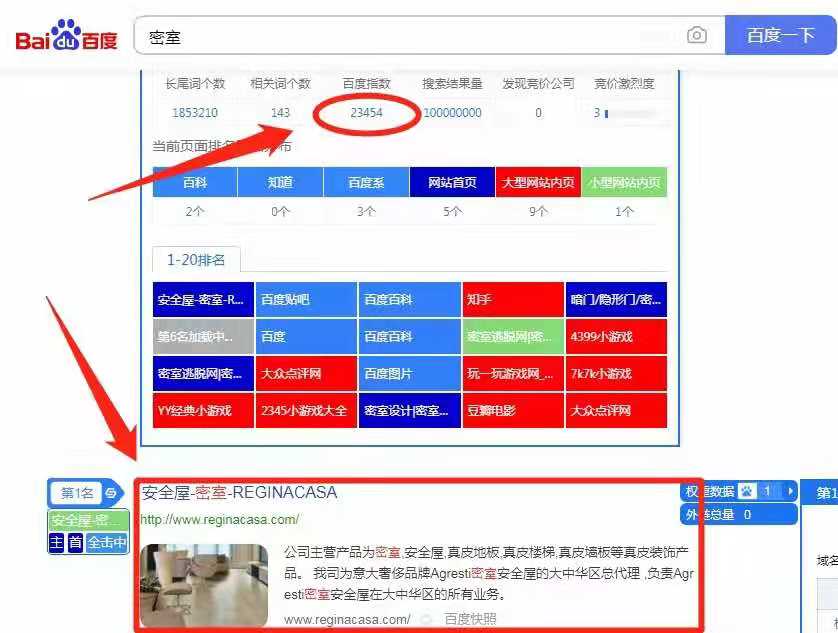Click the 首 badge under the ranking label
The height and width of the screenshot is (633, 838).
click(74, 542)
